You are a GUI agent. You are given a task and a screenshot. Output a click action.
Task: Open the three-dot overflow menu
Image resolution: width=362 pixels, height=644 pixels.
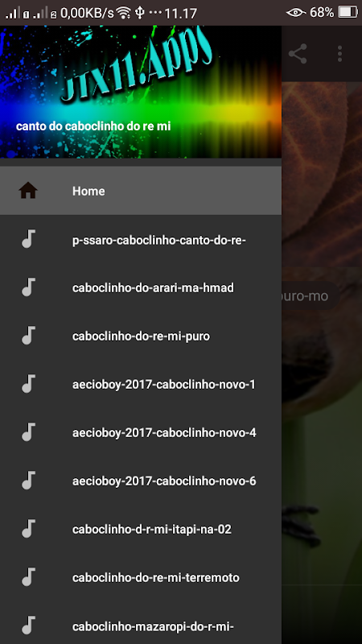339,54
